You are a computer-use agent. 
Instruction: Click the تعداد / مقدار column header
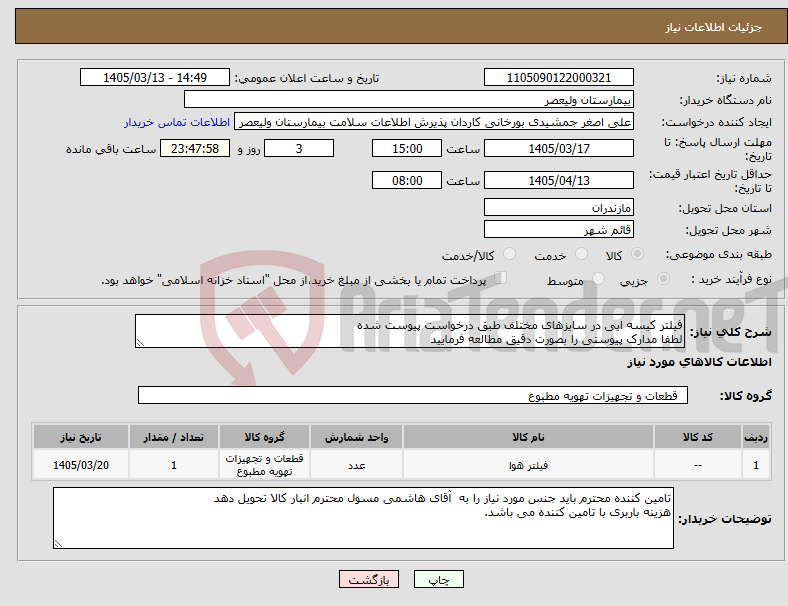click(x=173, y=437)
